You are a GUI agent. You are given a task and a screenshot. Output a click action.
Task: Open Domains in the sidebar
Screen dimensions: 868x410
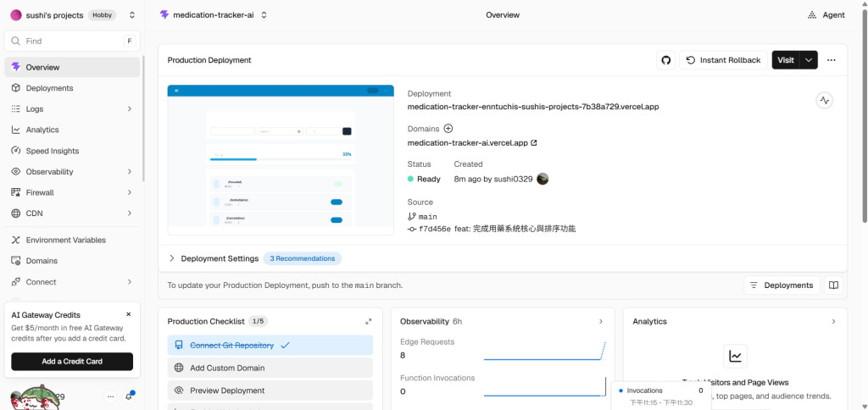pyautogui.click(x=72, y=261)
